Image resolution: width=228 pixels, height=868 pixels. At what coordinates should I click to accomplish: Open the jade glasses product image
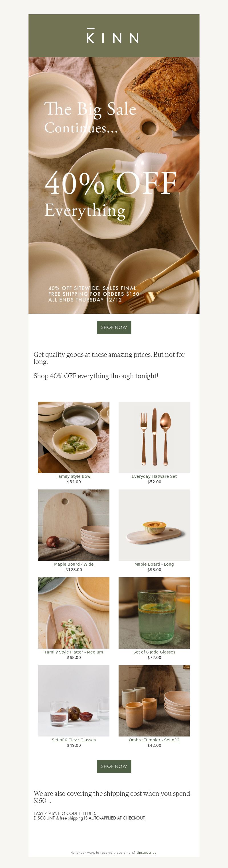click(x=154, y=613)
